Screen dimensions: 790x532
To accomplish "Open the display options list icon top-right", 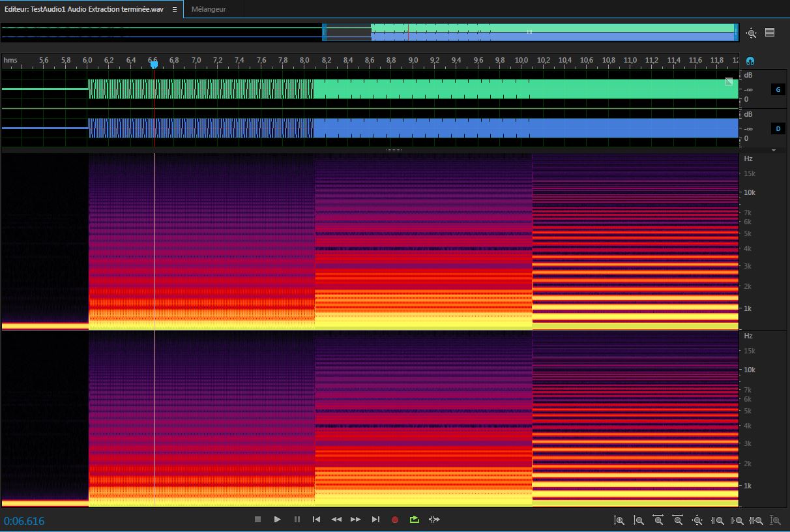I will (x=770, y=33).
